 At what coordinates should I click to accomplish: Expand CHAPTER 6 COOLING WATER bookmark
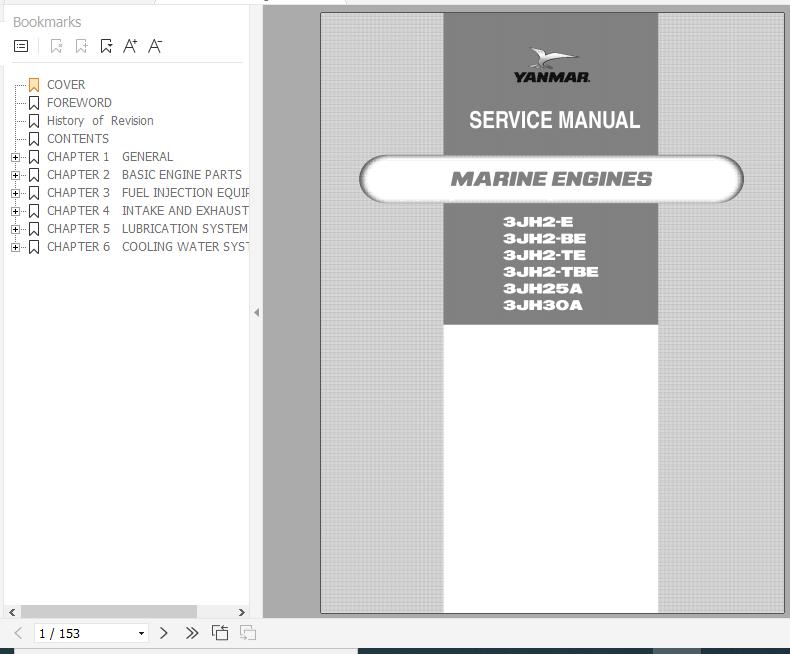(16, 247)
